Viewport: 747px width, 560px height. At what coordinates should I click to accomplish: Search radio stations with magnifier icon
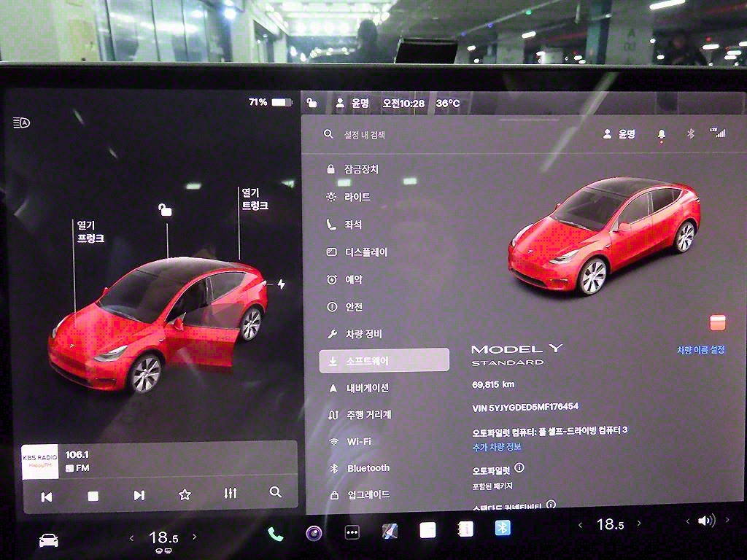click(275, 493)
